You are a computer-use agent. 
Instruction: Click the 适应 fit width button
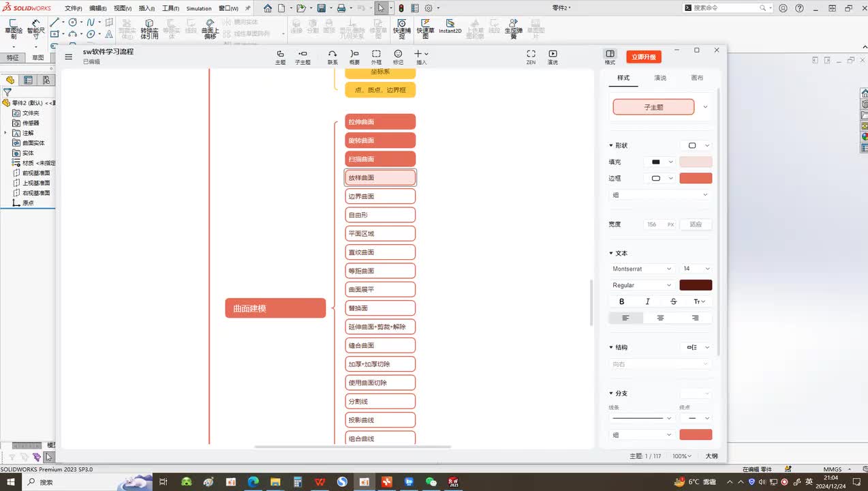(696, 224)
